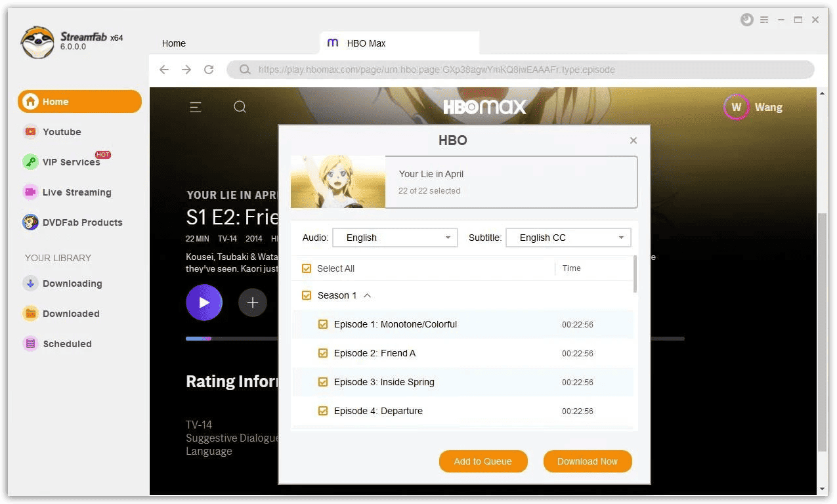
Task: Open the Subtitle English CC dropdown
Action: 569,238
